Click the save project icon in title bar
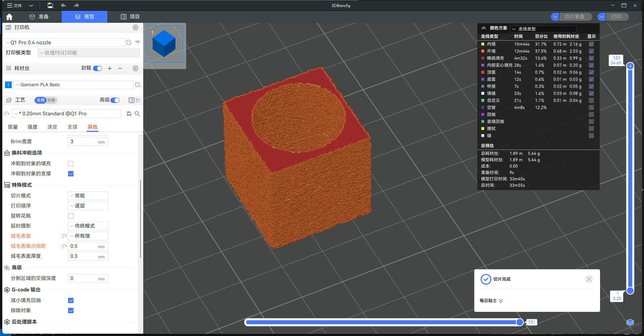This screenshot has height=336, width=644. (x=50, y=5)
